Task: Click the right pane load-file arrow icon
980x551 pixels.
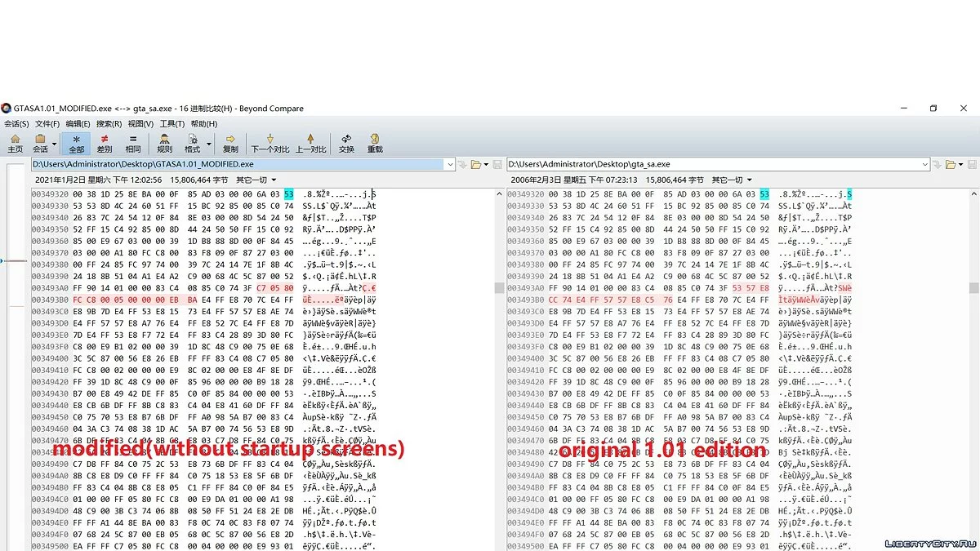Action: click(x=937, y=164)
